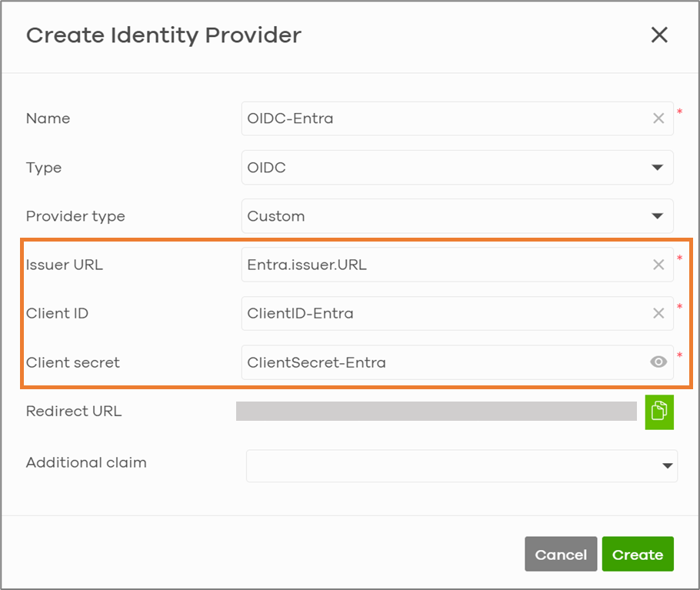
Task: Click the 'Create Identity Provider' title
Action: [164, 35]
